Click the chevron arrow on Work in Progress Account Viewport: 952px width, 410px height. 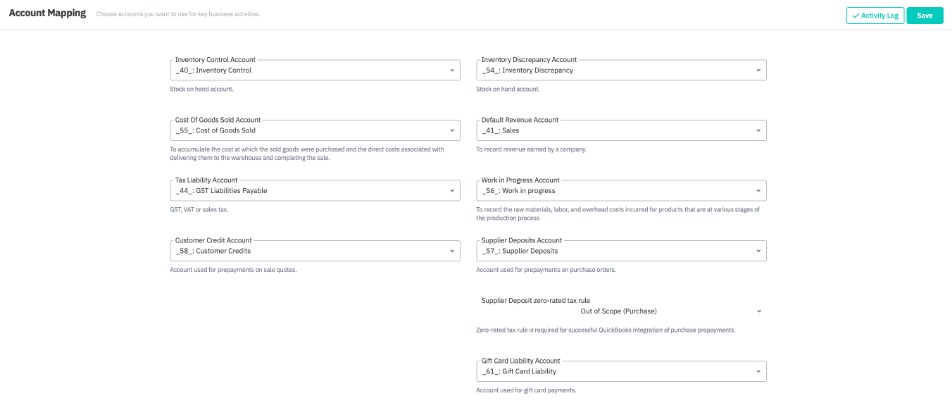758,191
